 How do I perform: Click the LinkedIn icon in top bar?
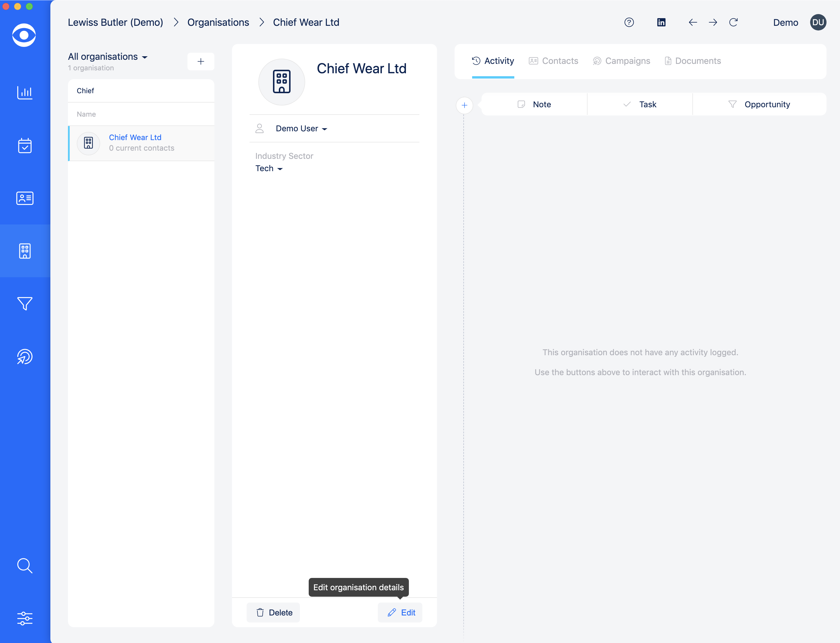[x=661, y=23]
